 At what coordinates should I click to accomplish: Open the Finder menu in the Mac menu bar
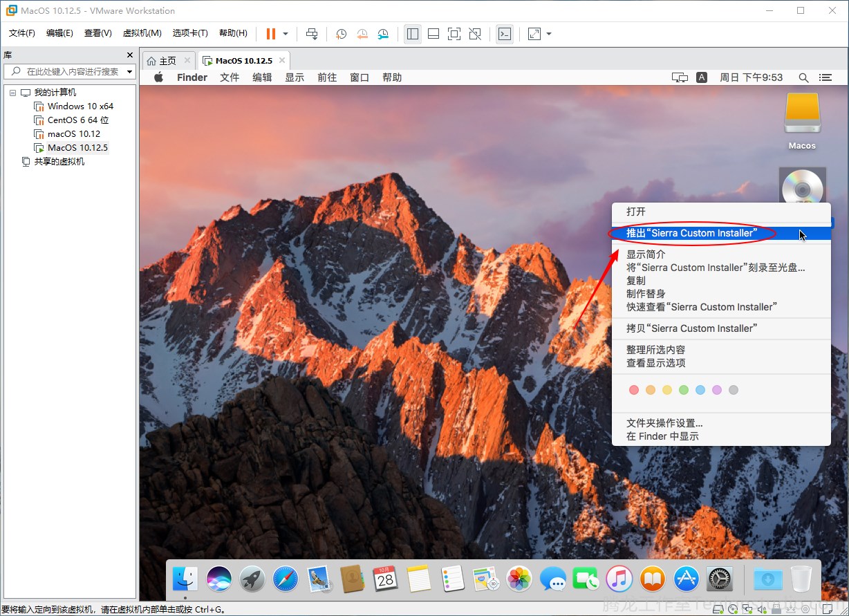point(192,77)
